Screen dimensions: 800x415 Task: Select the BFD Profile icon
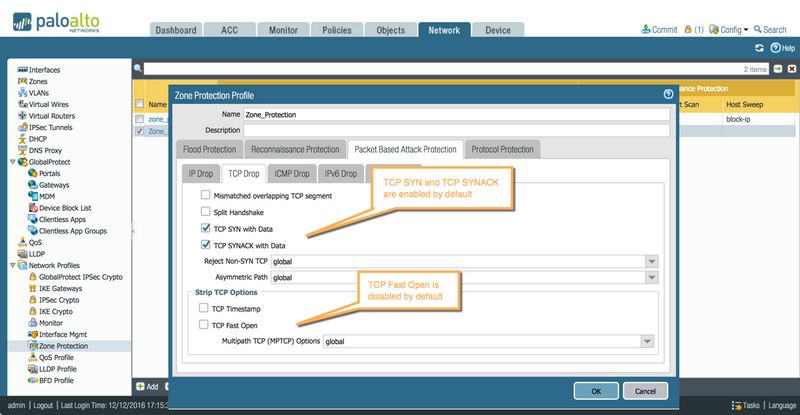pos(33,380)
